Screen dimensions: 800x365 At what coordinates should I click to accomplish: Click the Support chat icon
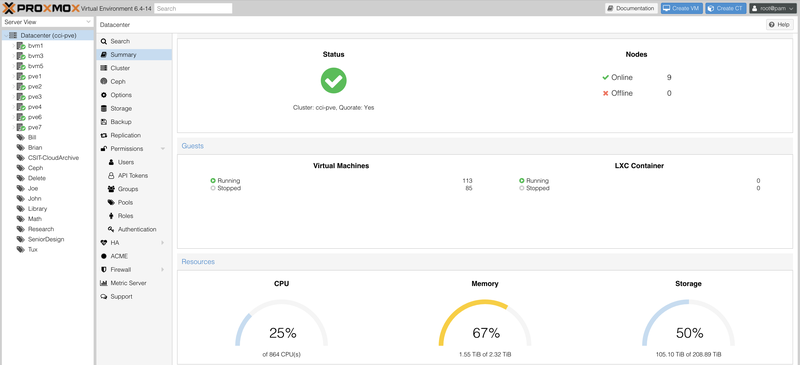point(104,297)
